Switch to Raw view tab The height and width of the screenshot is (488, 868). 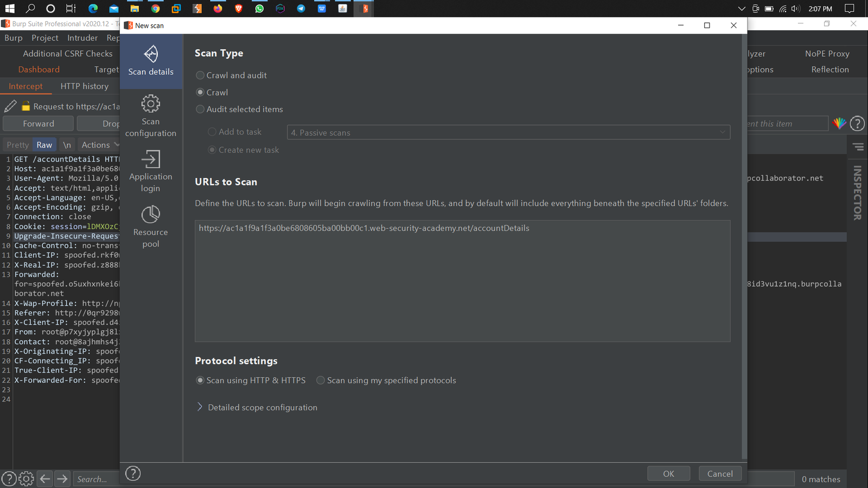point(44,145)
